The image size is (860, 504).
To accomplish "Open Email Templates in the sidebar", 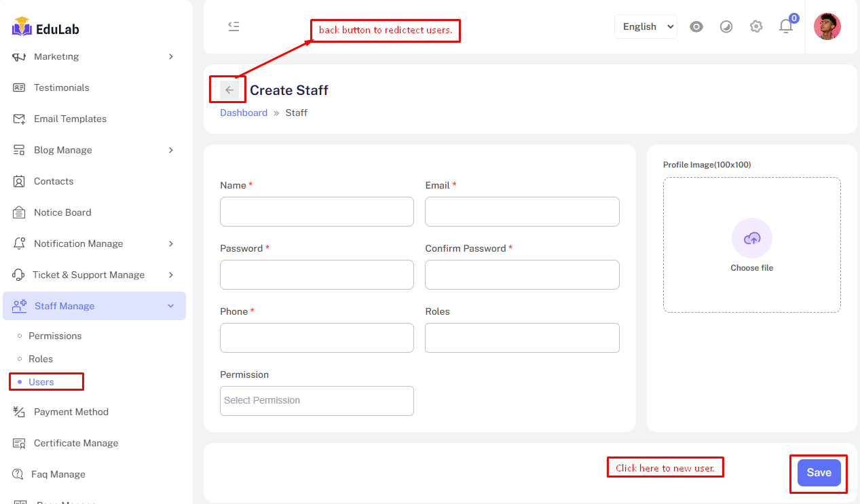I will 70,119.
